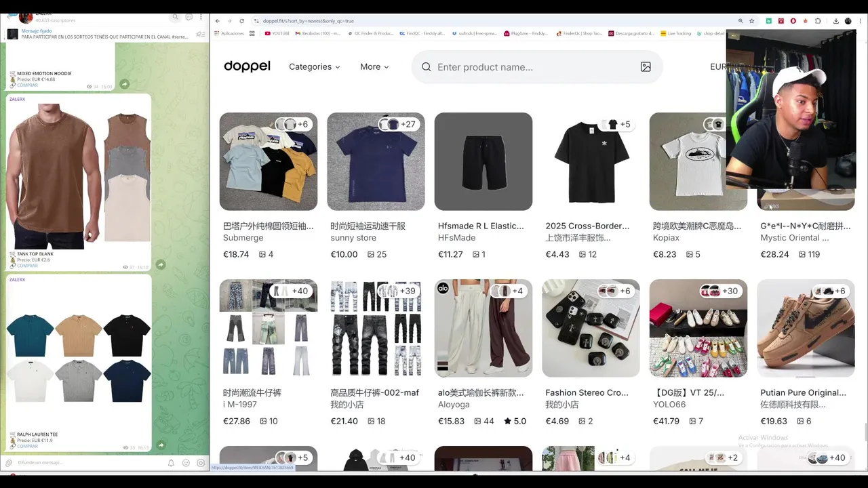868x488 pixels.
Task: Open the YOLO66 sneakers thumbnail
Action: point(698,328)
